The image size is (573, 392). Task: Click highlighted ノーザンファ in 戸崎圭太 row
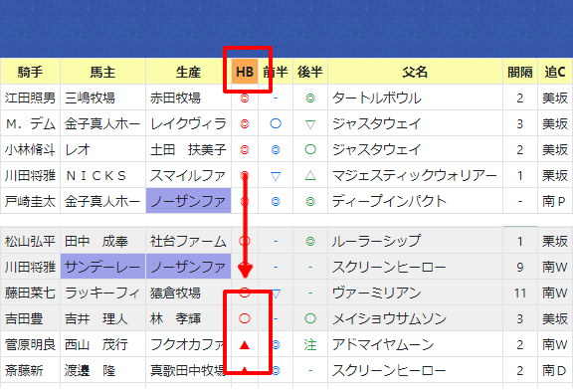coord(188,201)
